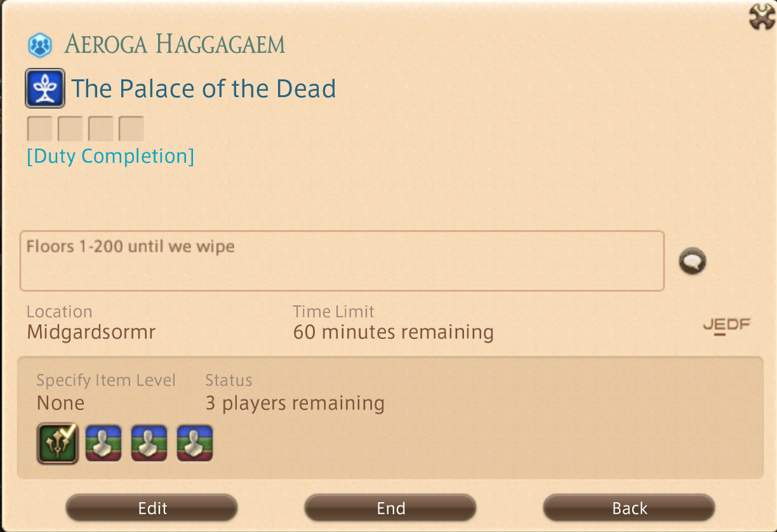Click the Aeroga Haggagaem recruiter name
The image size is (777, 532).
[x=175, y=45]
